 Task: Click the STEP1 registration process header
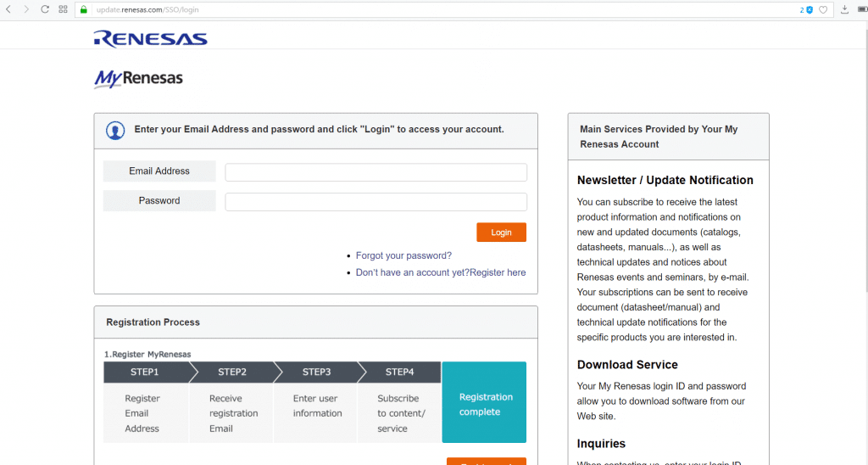(x=144, y=372)
